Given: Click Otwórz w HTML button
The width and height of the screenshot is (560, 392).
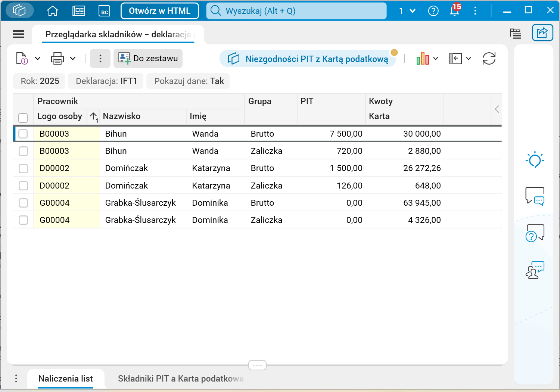Looking at the screenshot, I should click(159, 11).
